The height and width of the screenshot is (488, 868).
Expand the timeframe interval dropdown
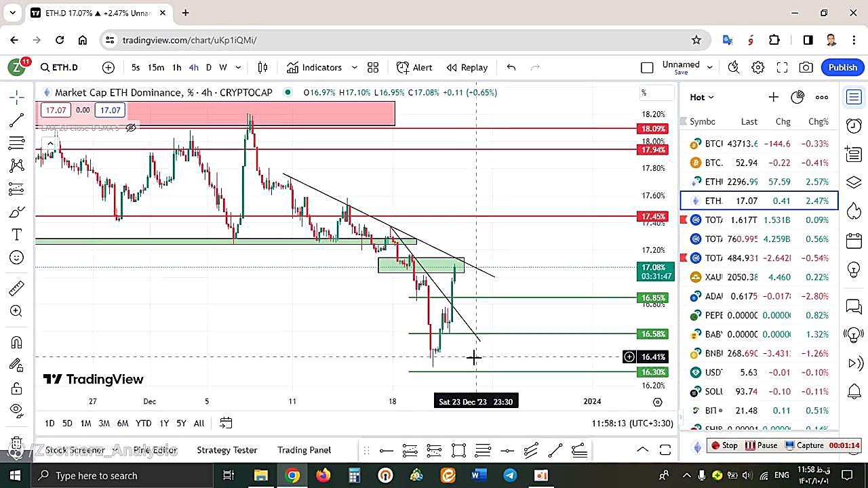point(238,67)
